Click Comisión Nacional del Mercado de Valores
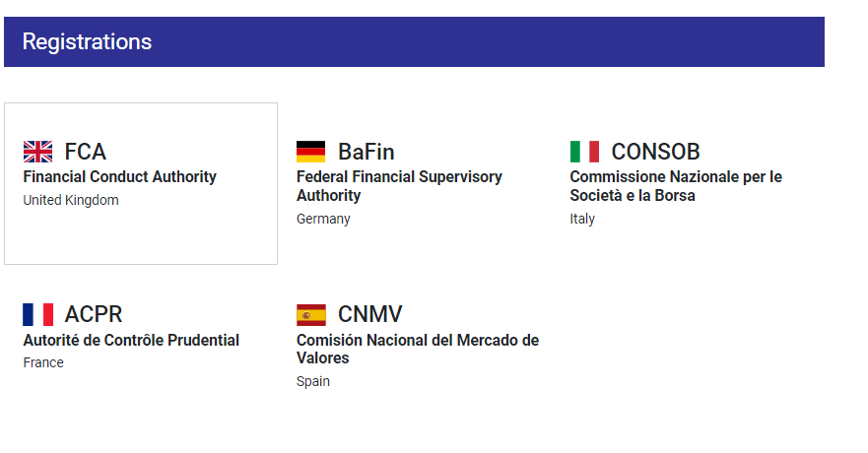The height and width of the screenshot is (453, 868). pos(418,349)
